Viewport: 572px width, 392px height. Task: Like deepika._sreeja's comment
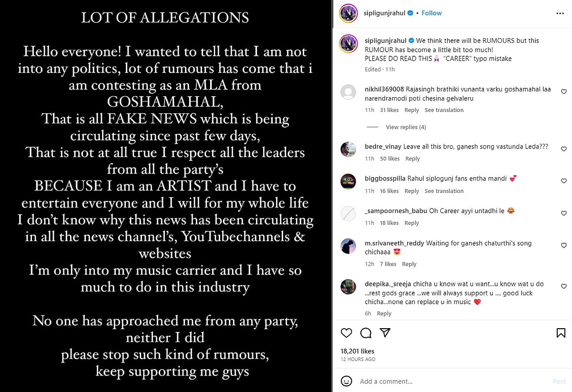pyautogui.click(x=564, y=286)
